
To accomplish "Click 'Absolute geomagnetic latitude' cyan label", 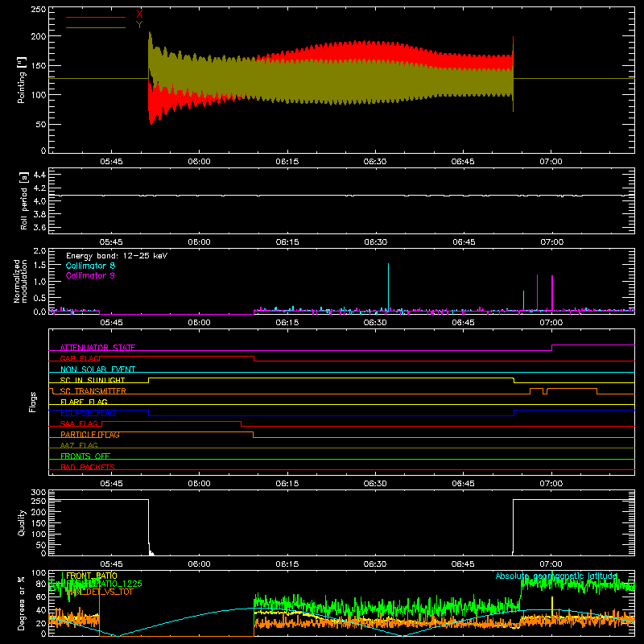I will coord(556,576).
